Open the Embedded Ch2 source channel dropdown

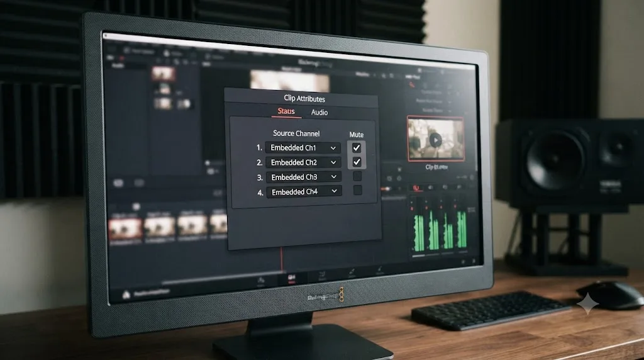pos(303,162)
